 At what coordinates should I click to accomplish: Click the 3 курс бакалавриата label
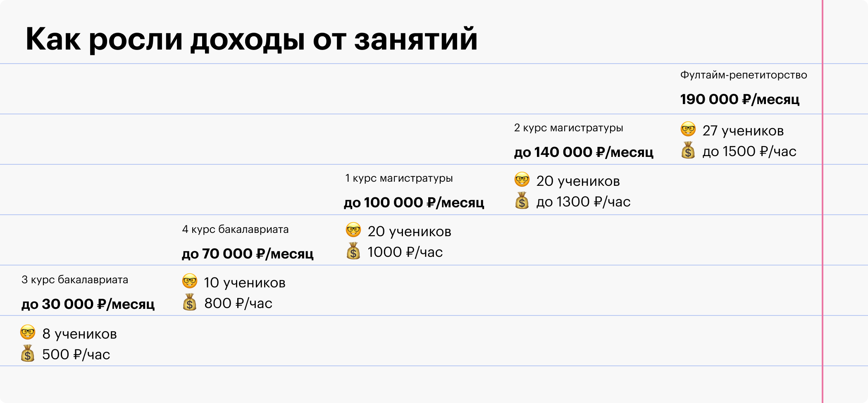point(75,280)
